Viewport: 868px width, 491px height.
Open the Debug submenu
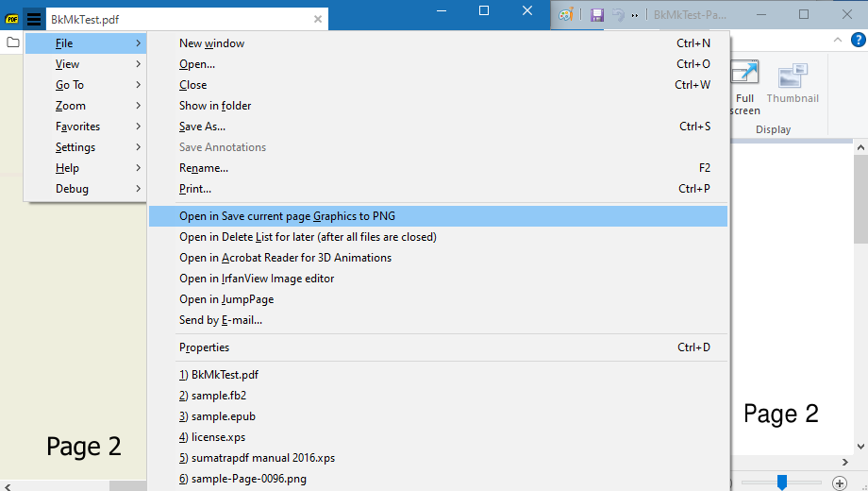pos(86,189)
